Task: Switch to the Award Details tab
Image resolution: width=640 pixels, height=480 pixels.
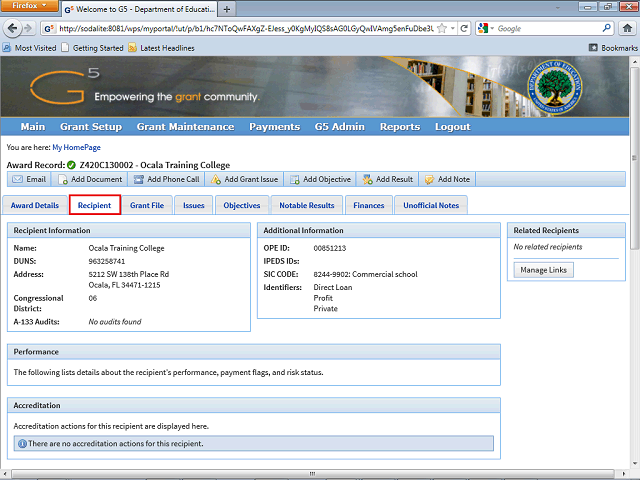Action: pyautogui.click(x=35, y=205)
